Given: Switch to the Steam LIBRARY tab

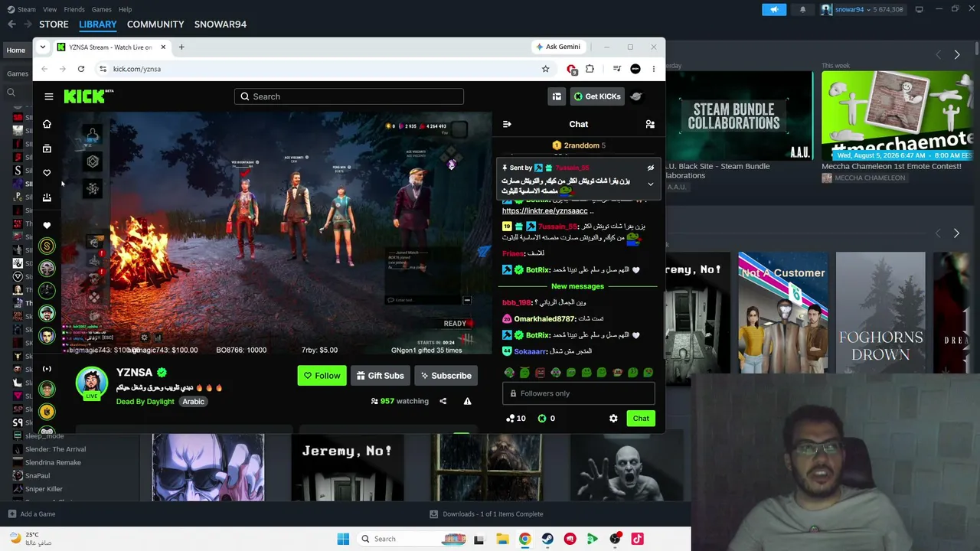Looking at the screenshot, I should pyautogui.click(x=98, y=24).
